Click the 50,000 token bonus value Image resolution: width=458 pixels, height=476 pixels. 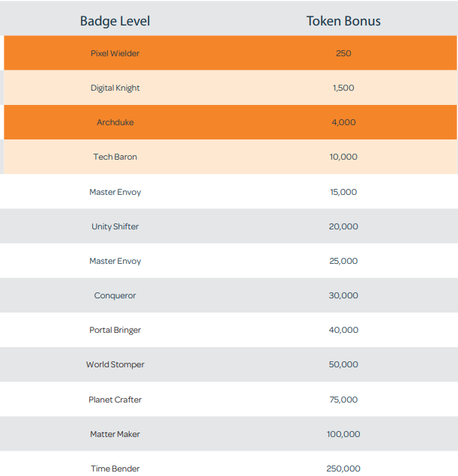pyautogui.click(x=343, y=364)
